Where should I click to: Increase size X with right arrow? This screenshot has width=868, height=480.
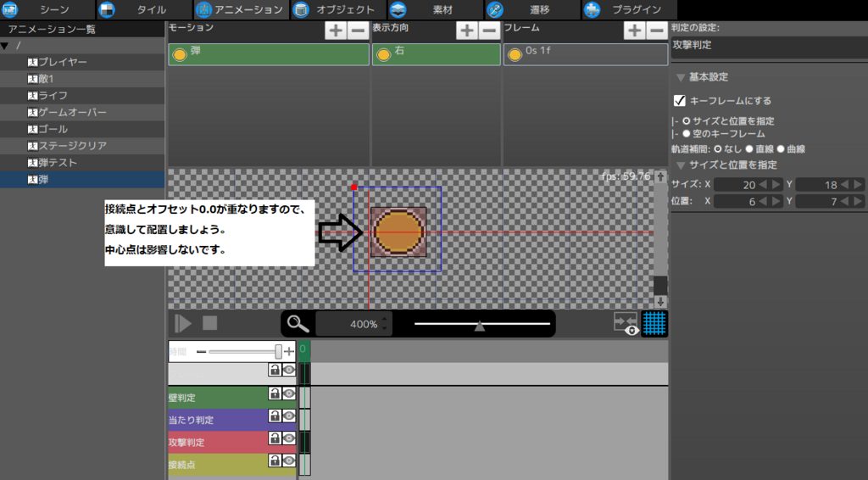776,184
